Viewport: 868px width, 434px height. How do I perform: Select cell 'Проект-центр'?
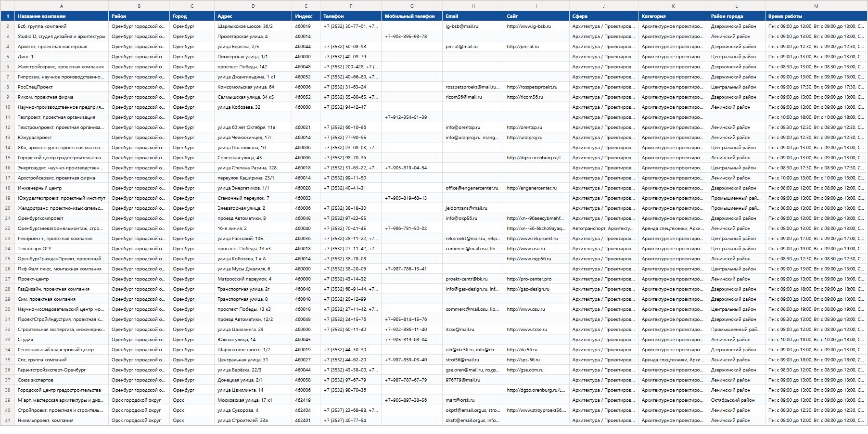pos(62,279)
